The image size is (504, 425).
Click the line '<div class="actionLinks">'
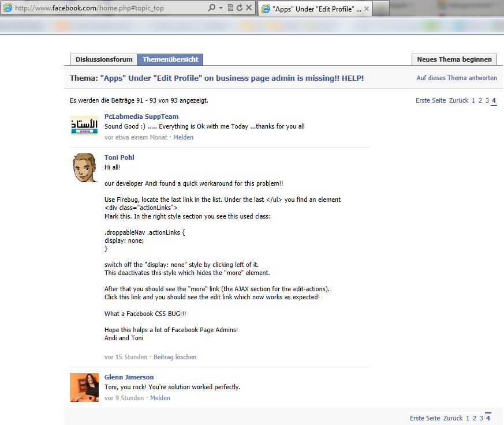(141, 208)
